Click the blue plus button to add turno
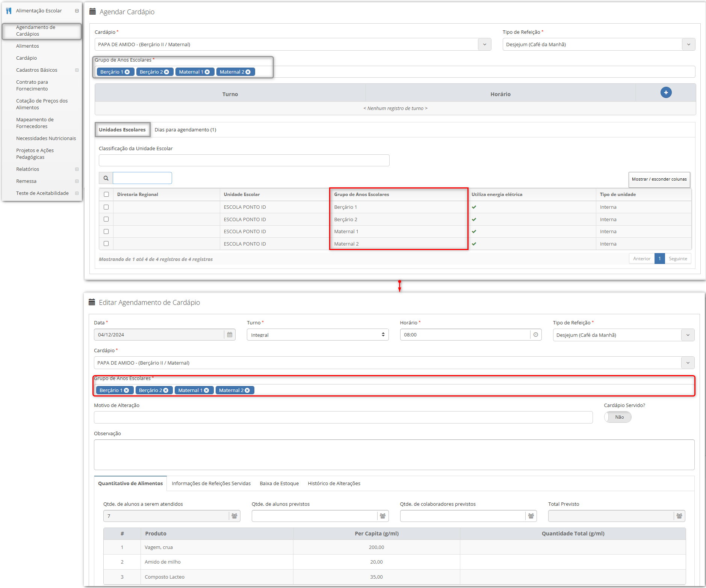This screenshot has width=706, height=588. (666, 92)
